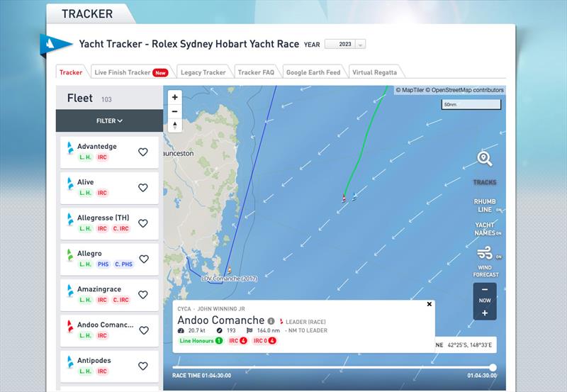This screenshot has height=392, width=567.
Task: Jump to NOW in time control
Action: (485, 301)
